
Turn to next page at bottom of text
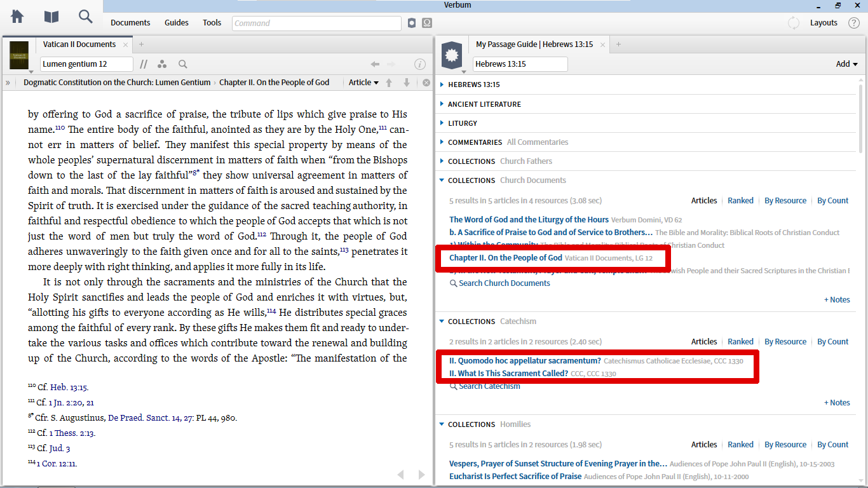coord(421,475)
